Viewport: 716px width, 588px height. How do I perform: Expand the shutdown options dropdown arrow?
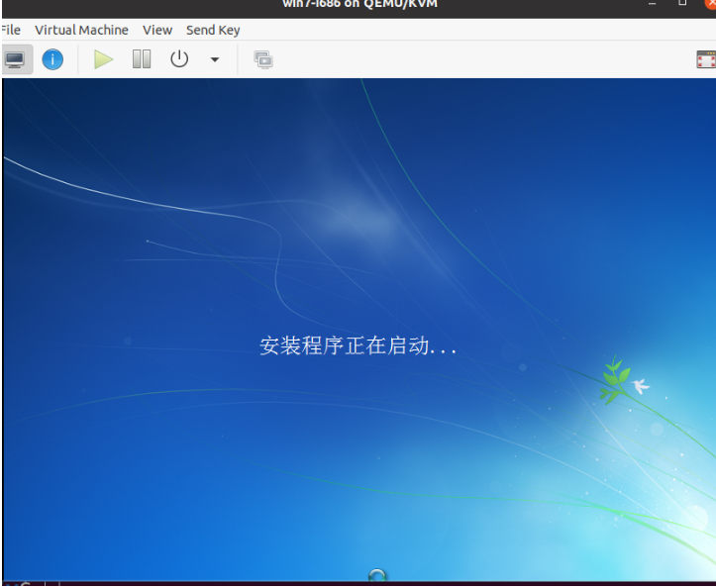click(x=215, y=59)
